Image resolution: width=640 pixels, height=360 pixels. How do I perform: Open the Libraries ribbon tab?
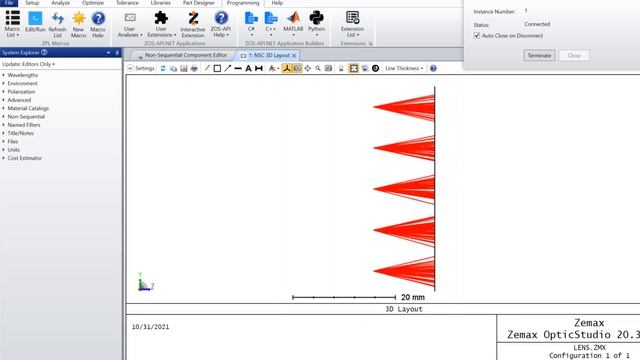coord(160,3)
